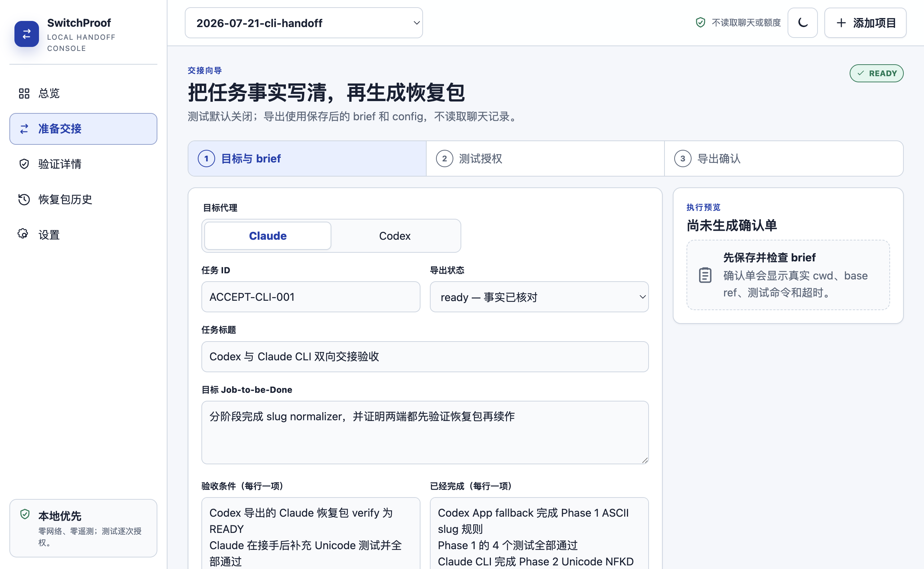Screen dimensions: 924x569
Task: Click the clipboard icon in 执行预览 panel
Action: 705,275
